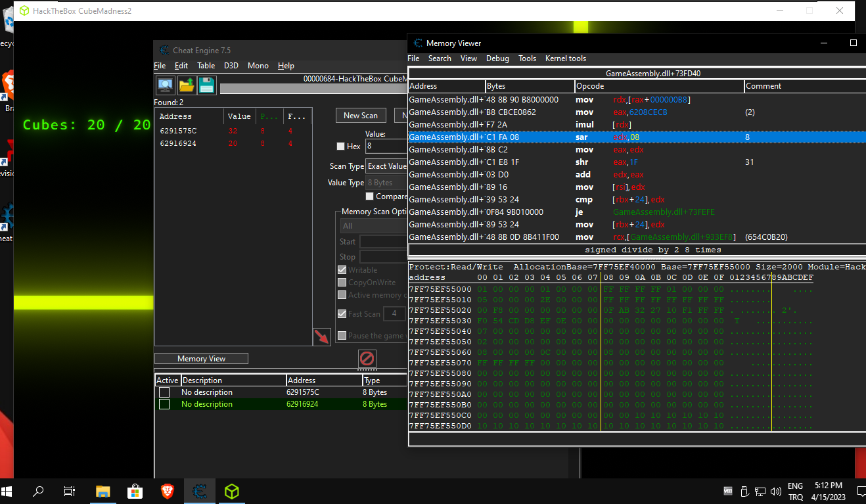Click the red arrow add-to-address-list icon
866x504 pixels.
(x=321, y=336)
